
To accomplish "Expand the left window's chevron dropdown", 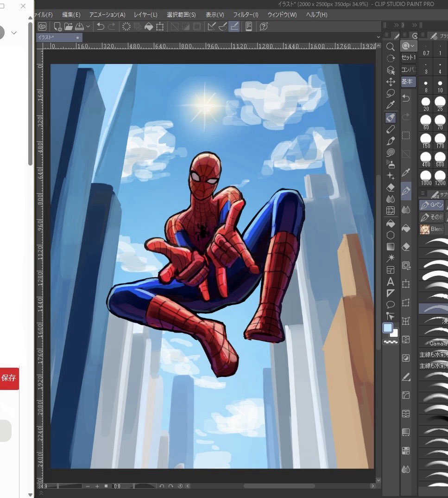I will point(14,33).
